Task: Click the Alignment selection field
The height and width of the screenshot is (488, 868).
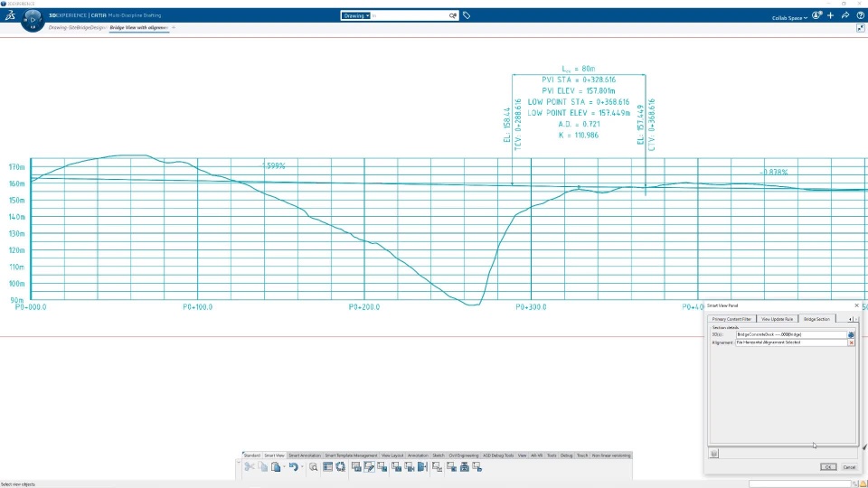Action: [x=791, y=343]
